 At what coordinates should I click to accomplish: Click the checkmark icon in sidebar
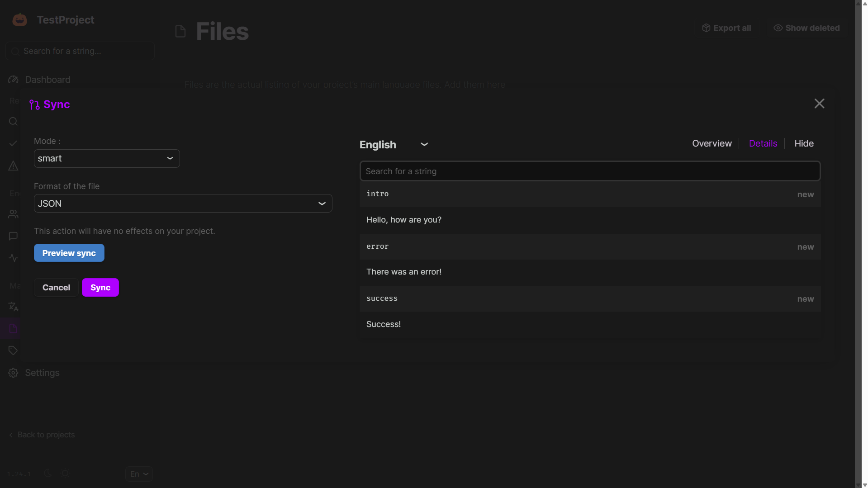pos(13,143)
